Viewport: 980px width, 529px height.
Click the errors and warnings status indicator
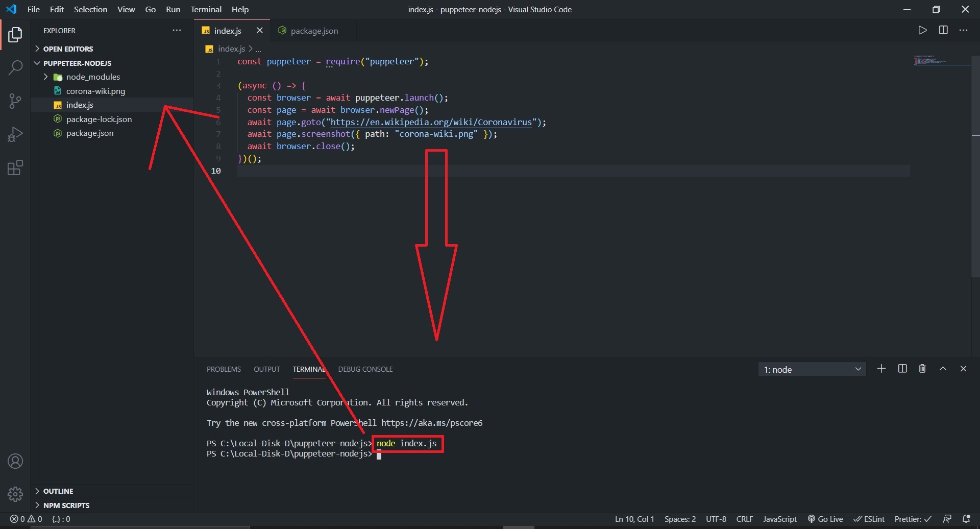point(26,519)
